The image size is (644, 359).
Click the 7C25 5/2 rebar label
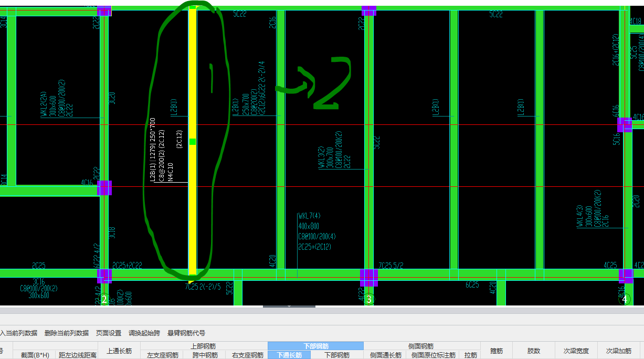(391, 266)
